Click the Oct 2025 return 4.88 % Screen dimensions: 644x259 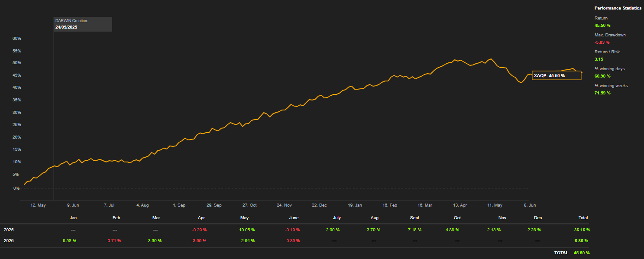(x=452, y=230)
